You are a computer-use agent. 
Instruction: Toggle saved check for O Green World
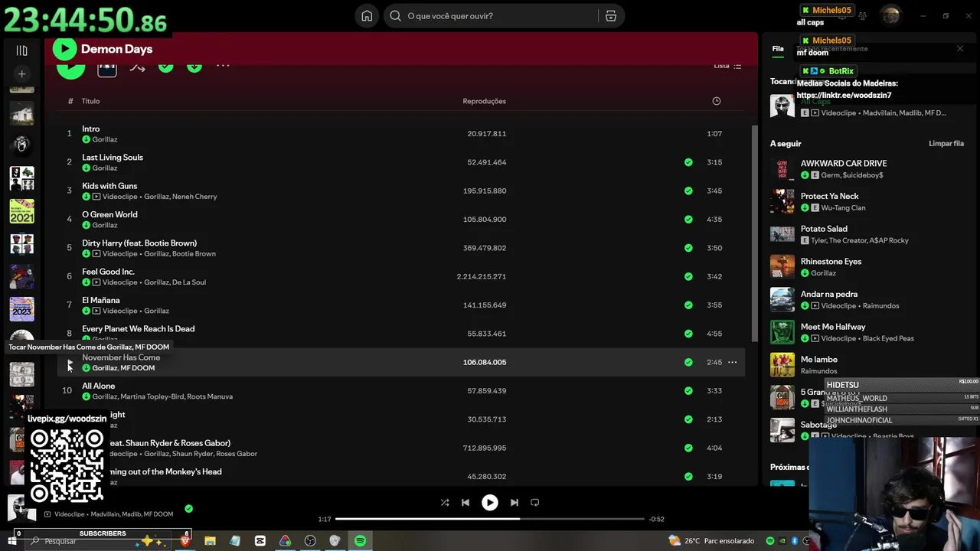[x=688, y=220]
